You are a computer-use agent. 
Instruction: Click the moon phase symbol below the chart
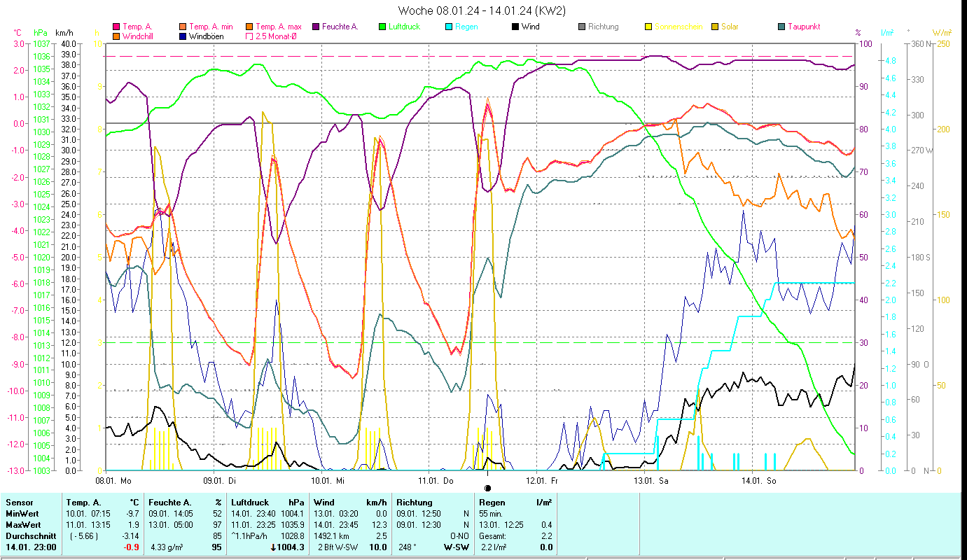point(487,487)
